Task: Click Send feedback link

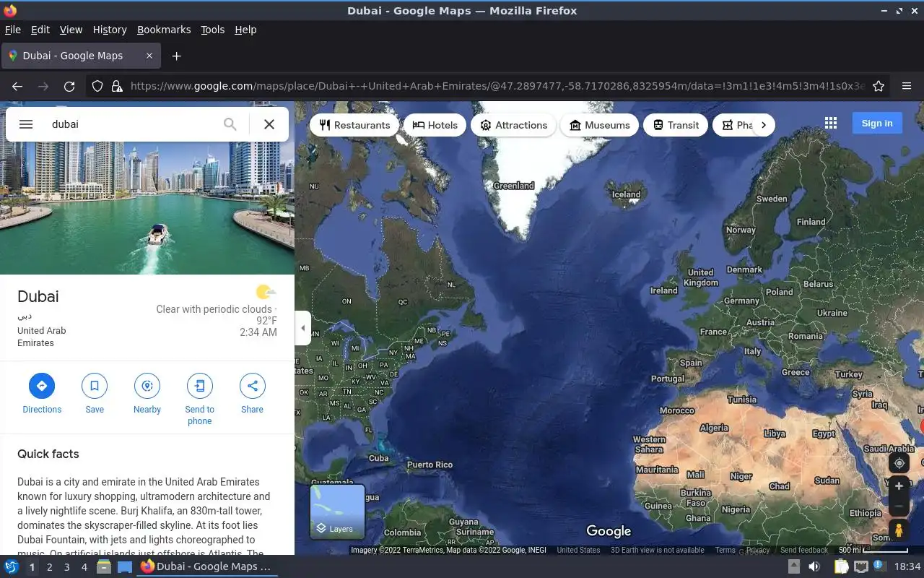Action: point(804,550)
